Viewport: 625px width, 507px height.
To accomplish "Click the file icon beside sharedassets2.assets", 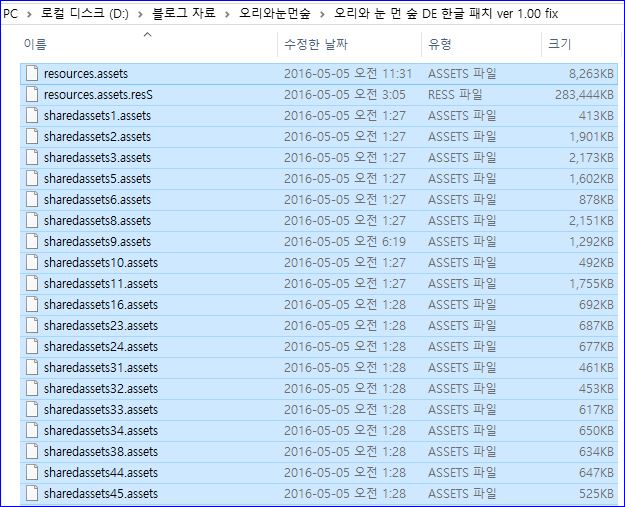I will coord(32,137).
